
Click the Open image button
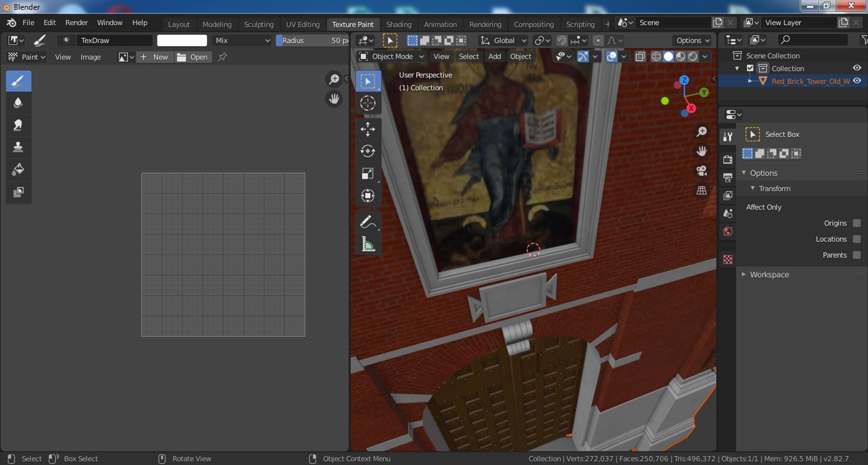[193, 57]
